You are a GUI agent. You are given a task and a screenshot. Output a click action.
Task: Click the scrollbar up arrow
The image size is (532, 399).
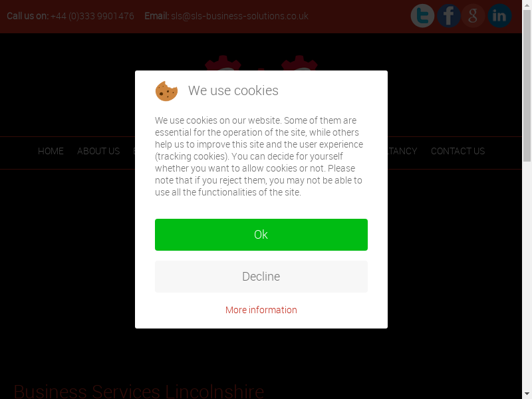[527, 4]
